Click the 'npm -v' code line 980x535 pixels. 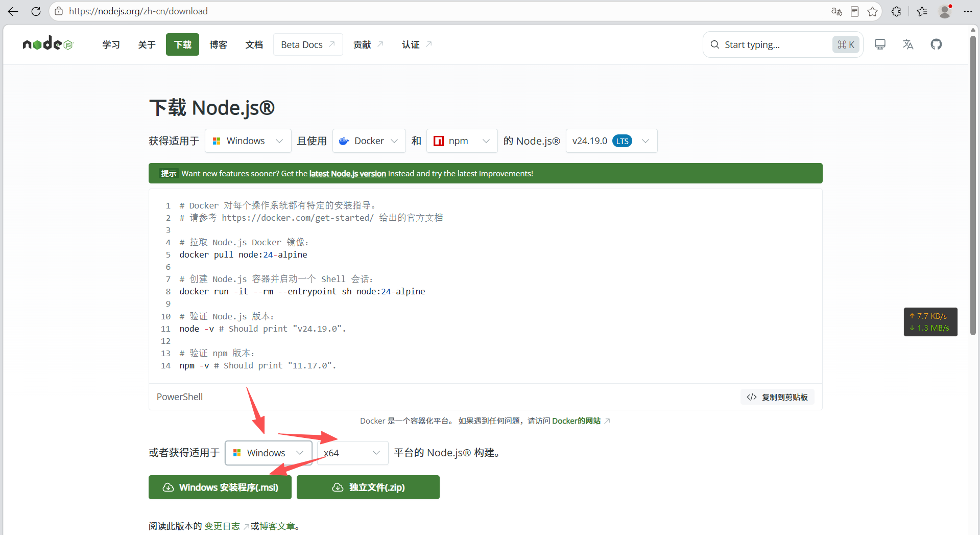click(257, 365)
